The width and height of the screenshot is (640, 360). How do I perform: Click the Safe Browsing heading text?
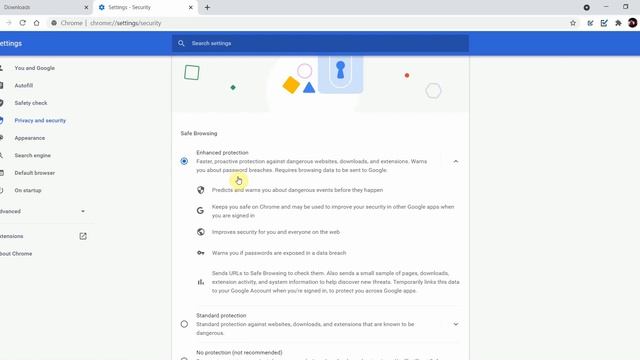(199, 133)
